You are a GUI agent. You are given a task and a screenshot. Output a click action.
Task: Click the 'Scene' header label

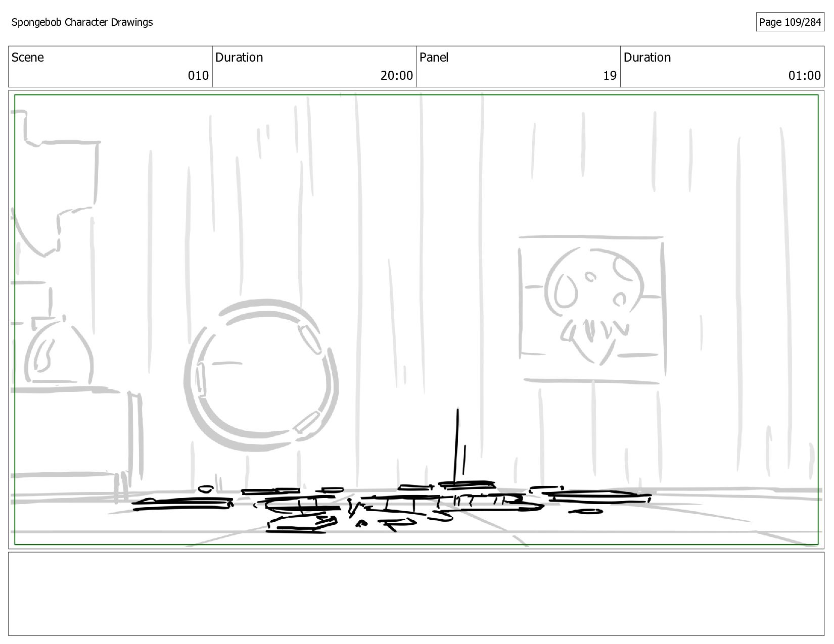coord(27,57)
